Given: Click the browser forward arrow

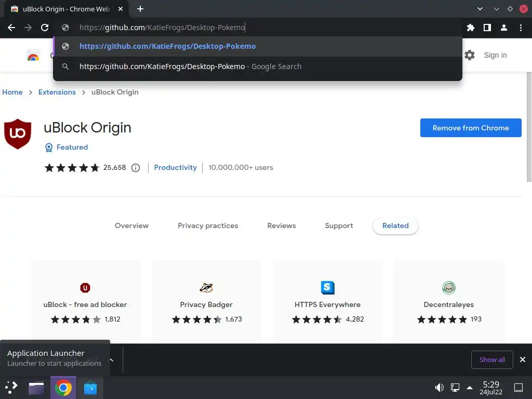Looking at the screenshot, I should (28, 28).
